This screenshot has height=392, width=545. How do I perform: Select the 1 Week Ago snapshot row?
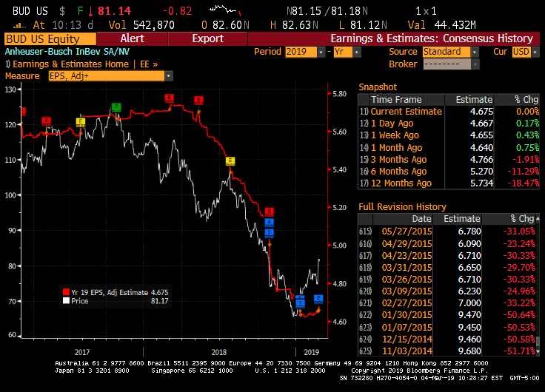[449, 135]
